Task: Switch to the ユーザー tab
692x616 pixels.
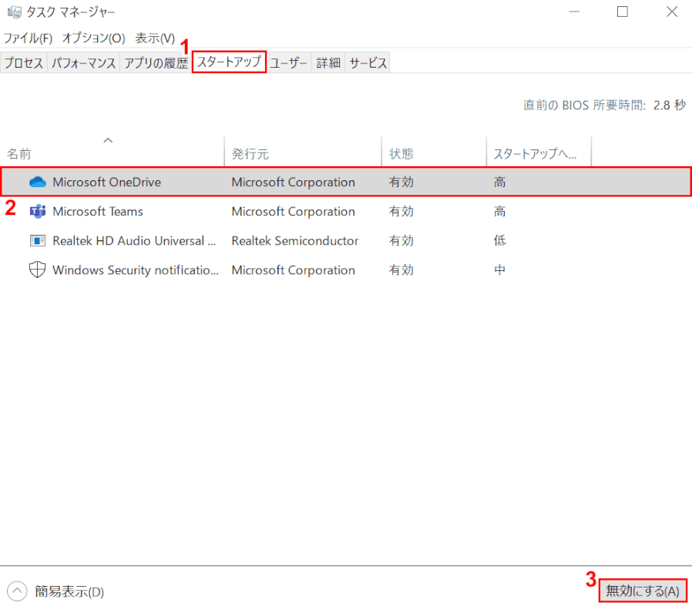Action: (288, 63)
